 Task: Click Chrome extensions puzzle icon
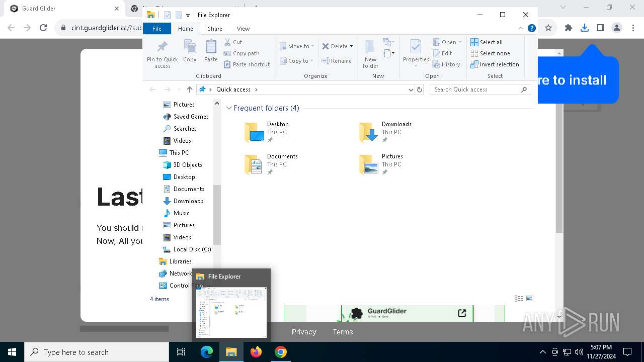click(569, 28)
